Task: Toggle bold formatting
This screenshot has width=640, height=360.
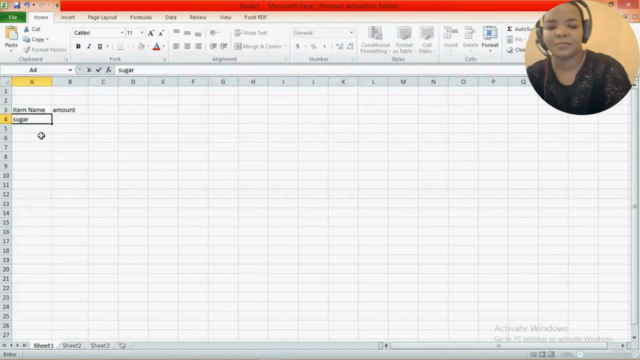Action: (x=78, y=46)
